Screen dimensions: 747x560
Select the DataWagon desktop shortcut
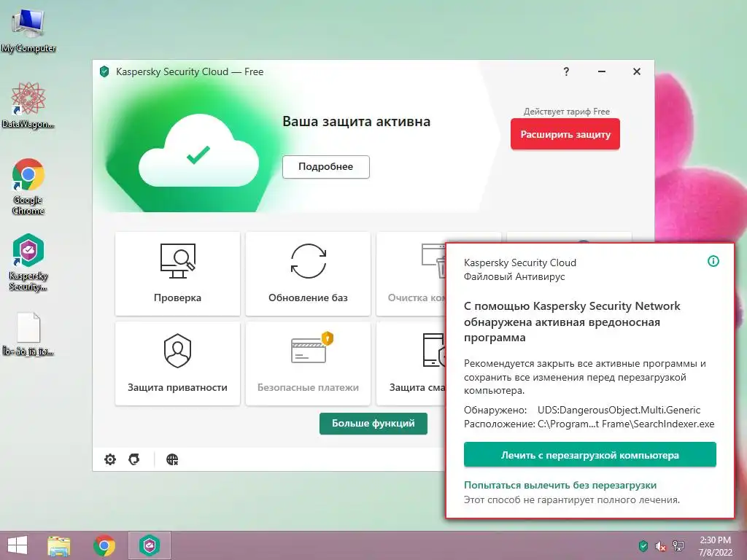[28, 105]
